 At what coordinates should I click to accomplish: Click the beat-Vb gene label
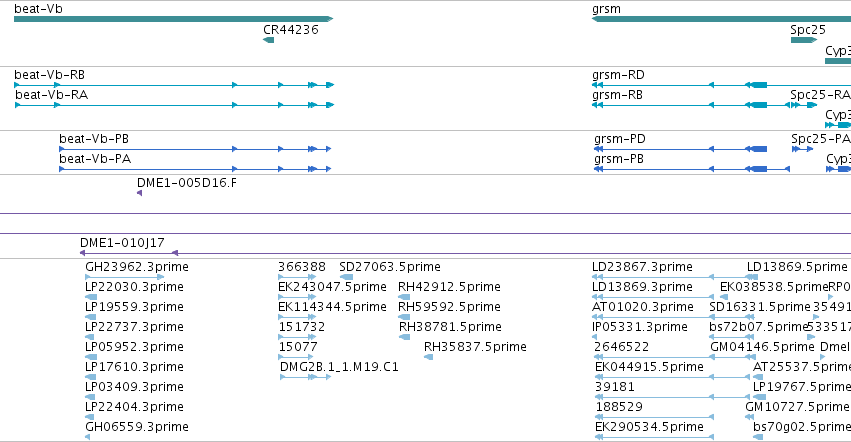(x=38, y=9)
